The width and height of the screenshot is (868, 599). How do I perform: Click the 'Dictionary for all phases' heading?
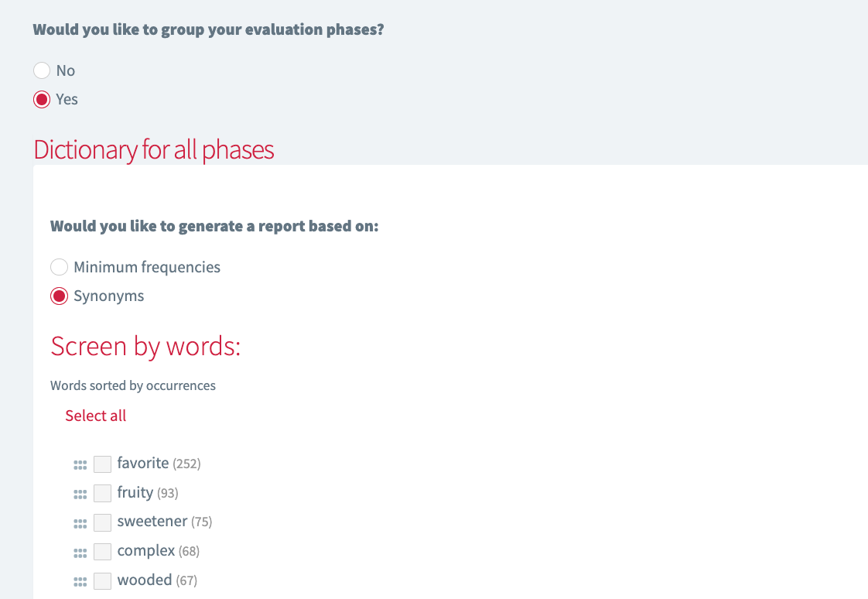153,149
